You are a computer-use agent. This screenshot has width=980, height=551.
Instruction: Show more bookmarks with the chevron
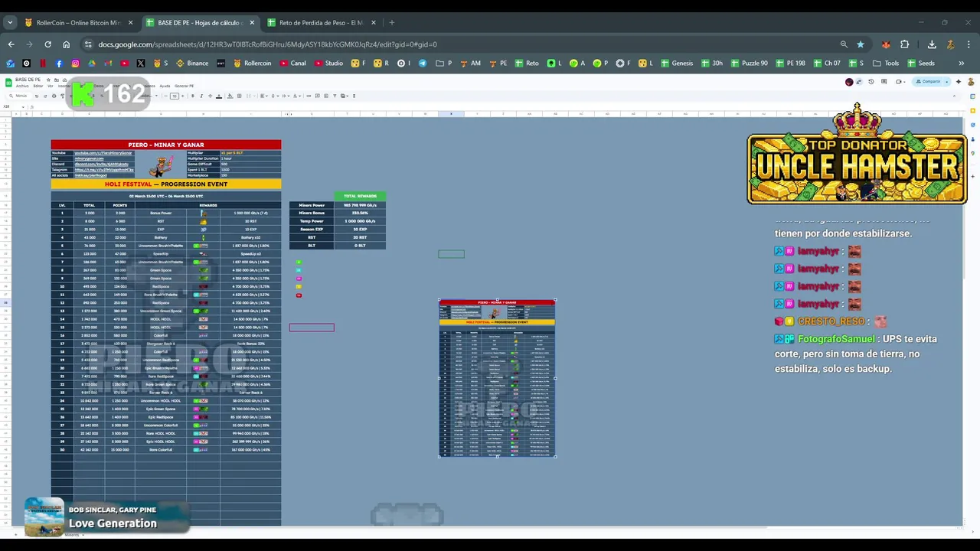[x=962, y=63]
